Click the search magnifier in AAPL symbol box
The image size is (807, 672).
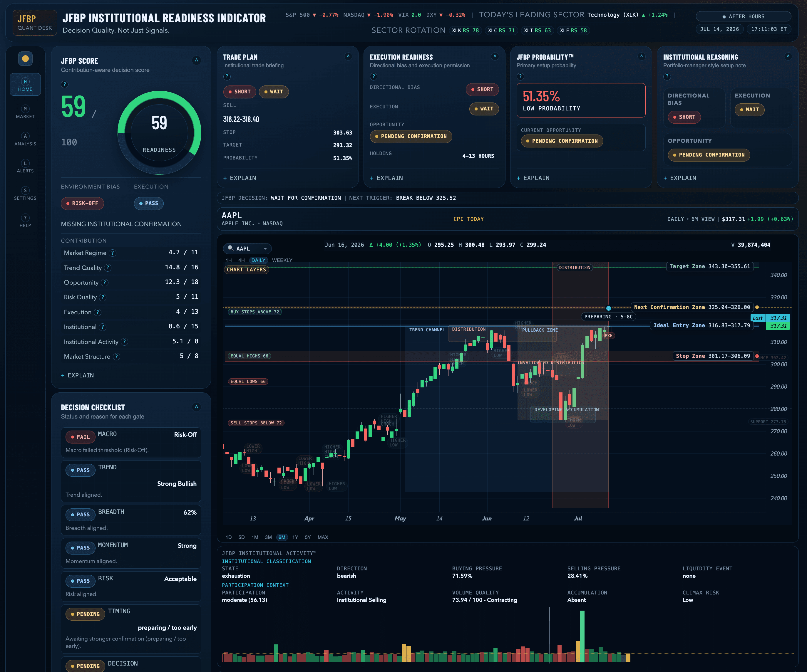[x=231, y=248]
